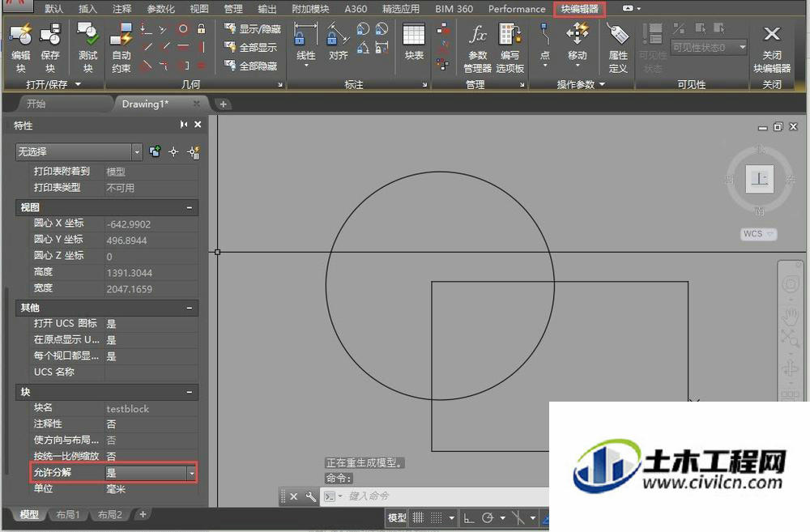The image size is (810, 532).
Task: Switch to the 布局1 layout tab
Action: 68,514
